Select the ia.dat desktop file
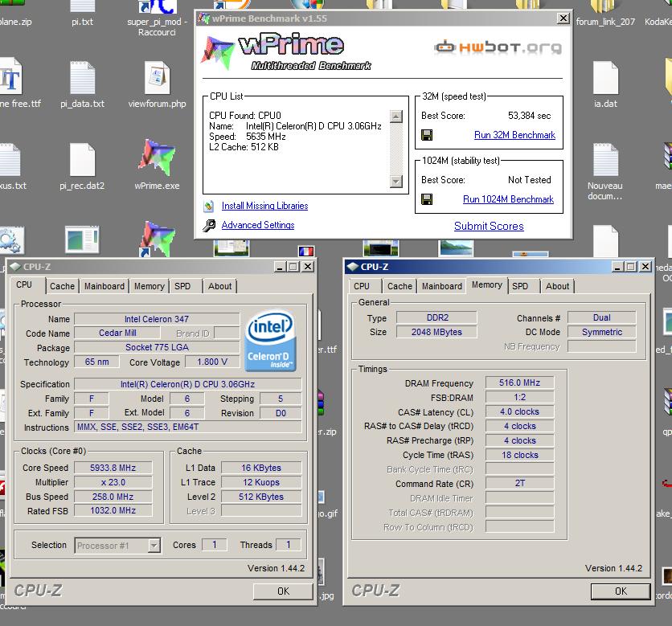This screenshot has width=672, height=626. tap(605, 78)
